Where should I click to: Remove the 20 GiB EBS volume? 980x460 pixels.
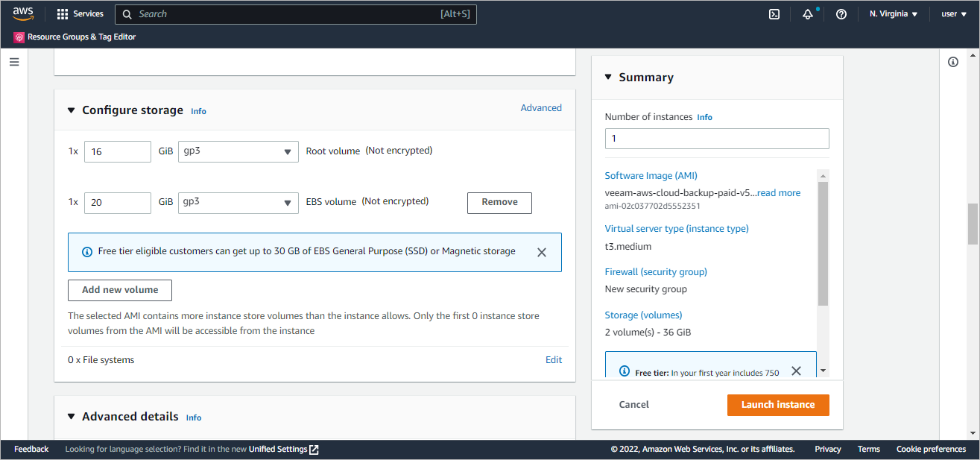coord(499,203)
